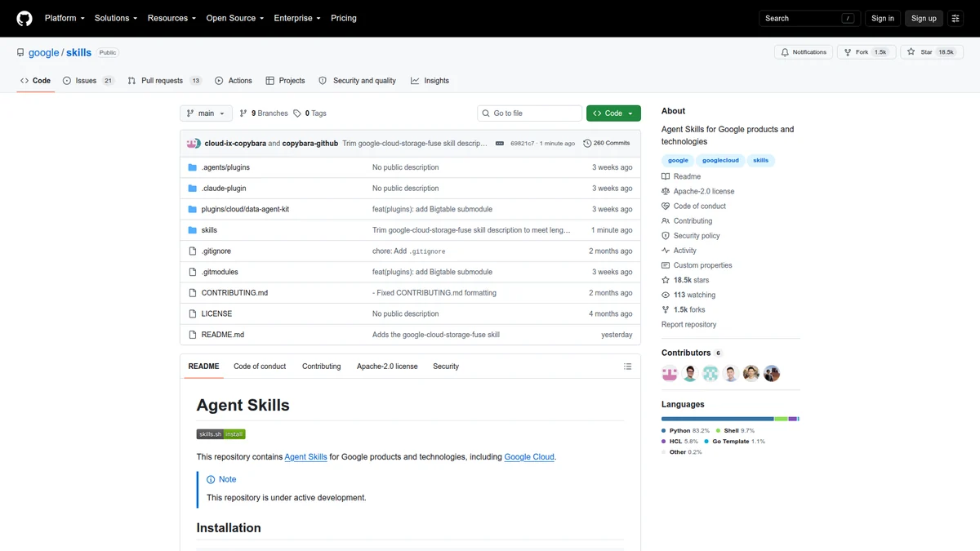
Task: View the 260 Commits history
Action: point(607,143)
